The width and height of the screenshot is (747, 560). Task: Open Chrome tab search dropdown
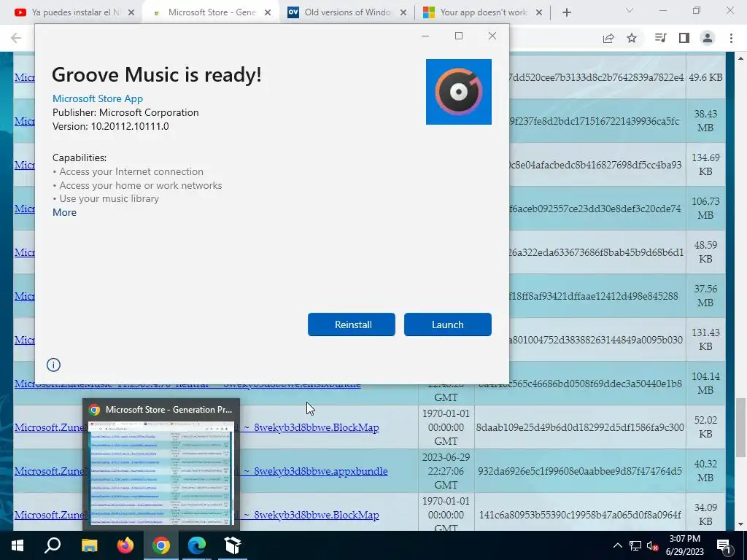[x=630, y=10]
